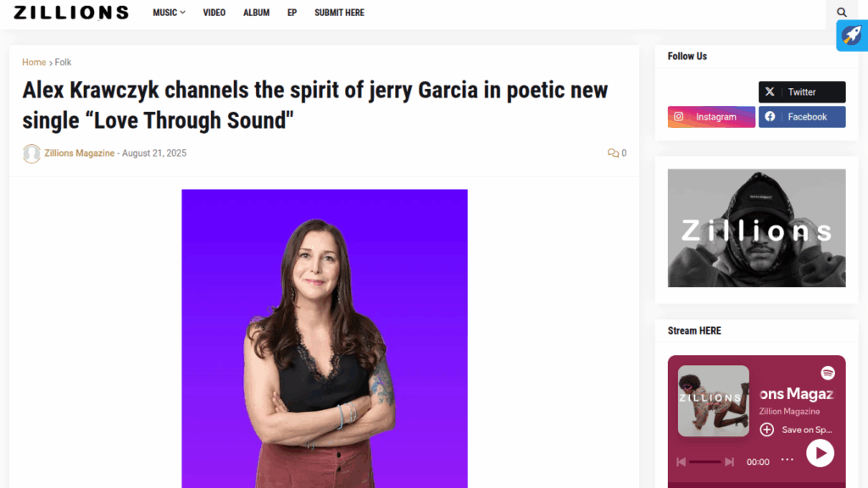Screen dimensions: 868x488
Task: Go to previous track in player
Action: (681, 462)
